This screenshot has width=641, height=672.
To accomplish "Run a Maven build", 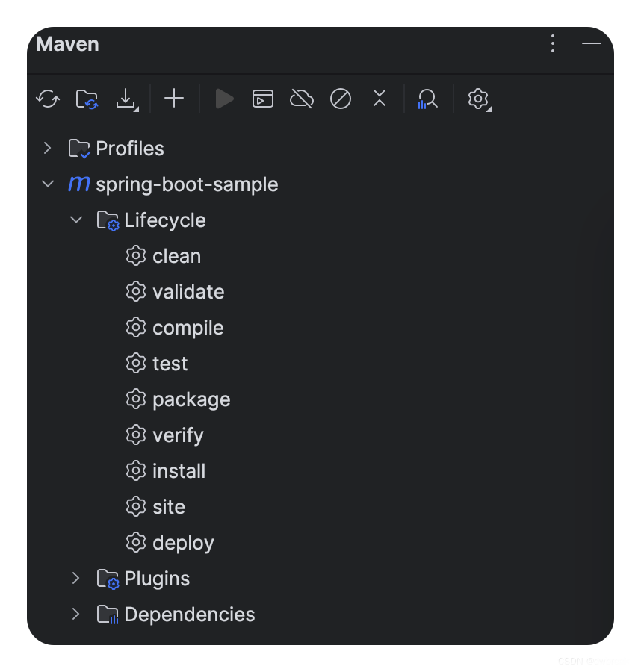I will (224, 98).
